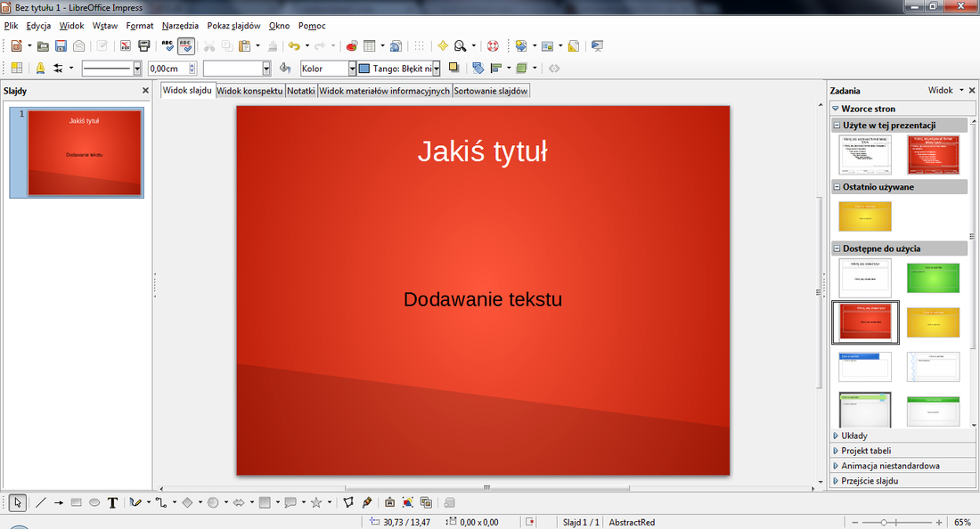Switch to Sortowanie slajdów tab
The width and height of the screenshot is (980, 529).
[491, 91]
